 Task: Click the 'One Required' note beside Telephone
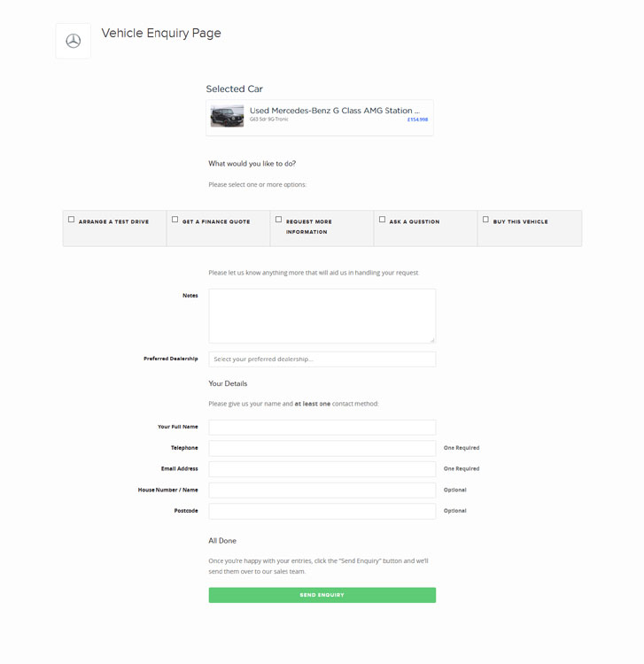click(x=462, y=448)
